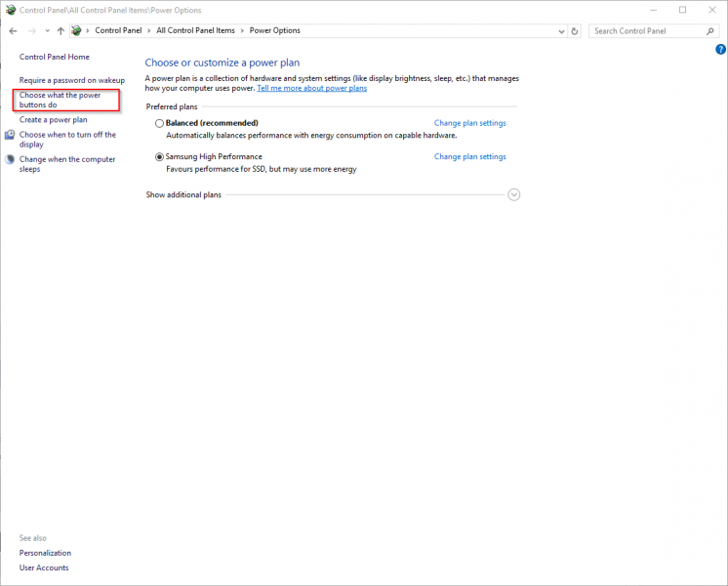The width and height of the screenshot is (728, 586).
Task: Select the Balanced (recommended) power plan
Action: [159, 123]
